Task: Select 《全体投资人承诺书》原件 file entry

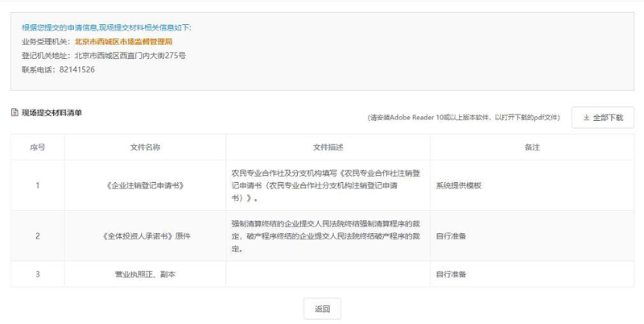Action: click(145, 236)
